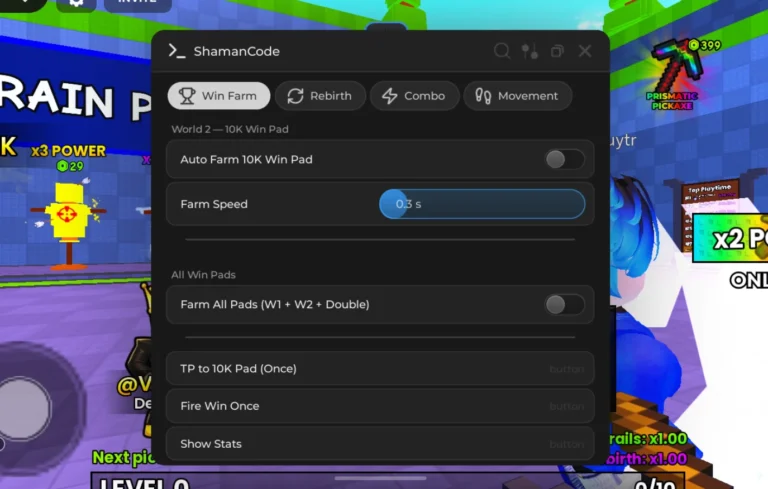Open the search icon in ShamanCode header
Image resolution: width=768 pixels, height=489 pixels.
pyautogui.click(x=502, y=51)
